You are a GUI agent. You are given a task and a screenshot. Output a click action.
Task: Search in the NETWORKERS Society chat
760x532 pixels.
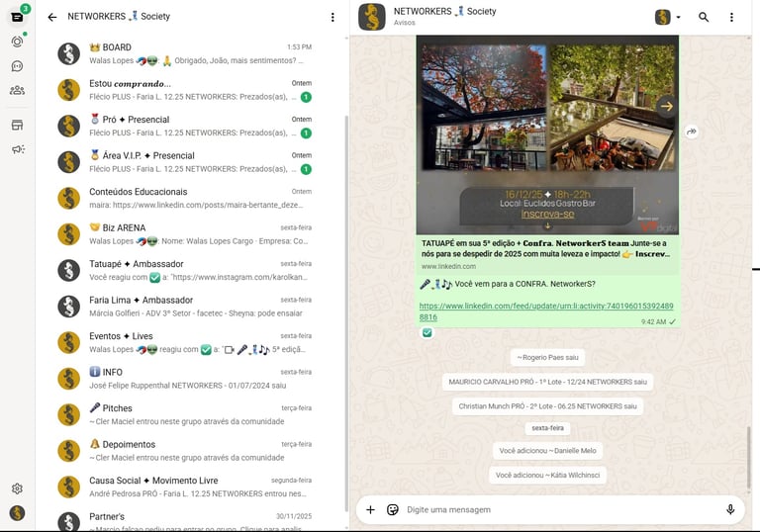point(704,17)
